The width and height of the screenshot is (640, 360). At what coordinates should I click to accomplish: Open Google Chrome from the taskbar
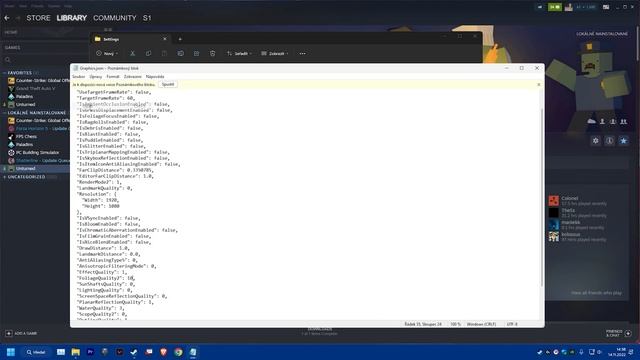click(178, 352)
